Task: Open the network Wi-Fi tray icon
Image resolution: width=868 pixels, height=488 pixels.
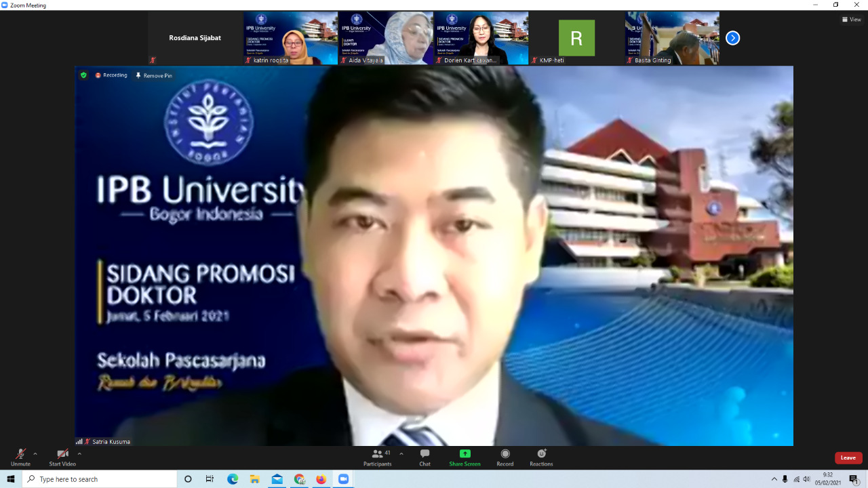Action: click(797, 479)
